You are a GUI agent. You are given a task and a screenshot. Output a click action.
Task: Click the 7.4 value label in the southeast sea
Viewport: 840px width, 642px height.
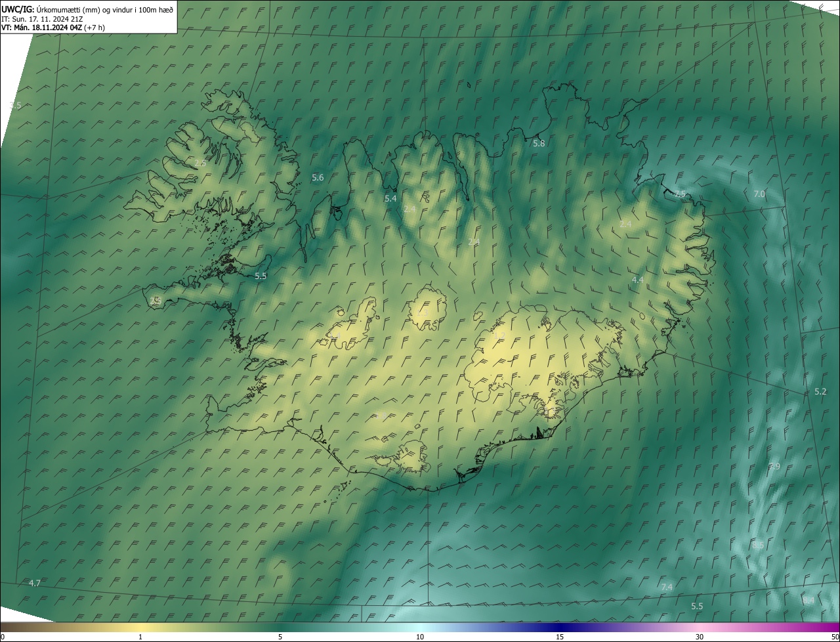pyautogui.click(x=667, y=587)
